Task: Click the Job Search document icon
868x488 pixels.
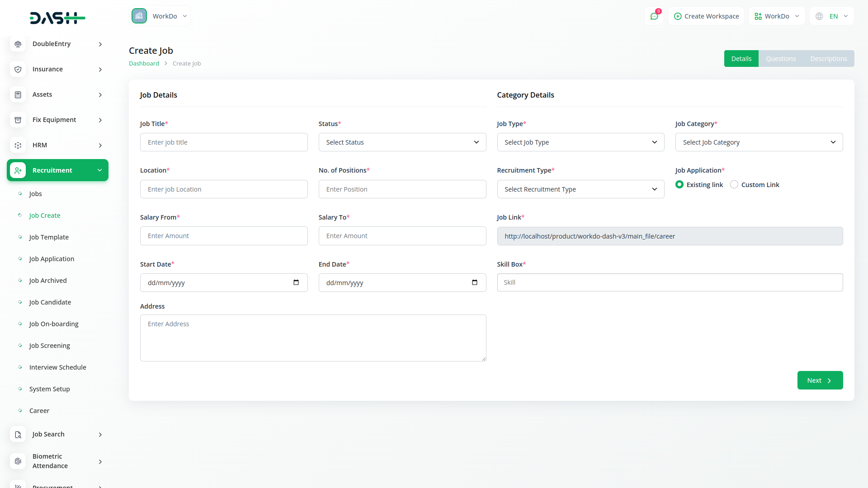Action: click(x=18, y=434)
